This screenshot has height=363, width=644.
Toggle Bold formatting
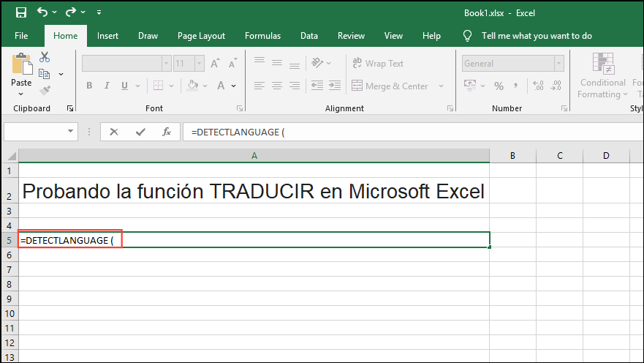pyautogui.click(x=89, y=86)
